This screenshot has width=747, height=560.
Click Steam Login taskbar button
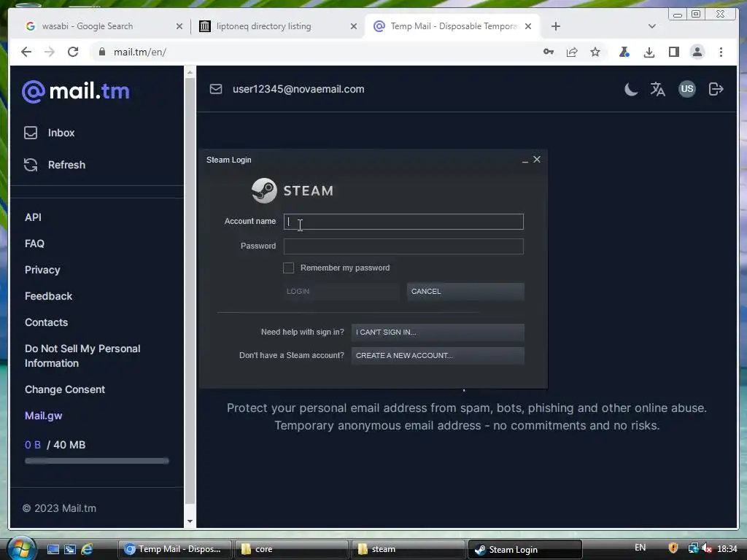525,549
